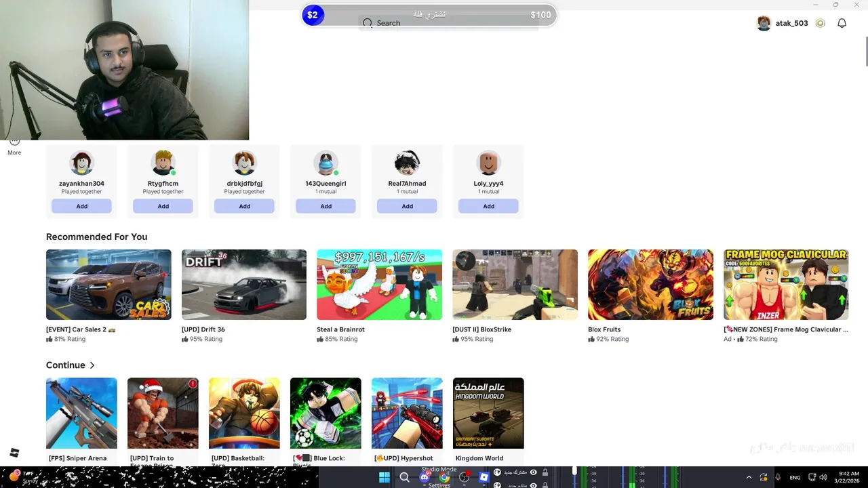Open the atak_503 username link
This screenshot has width=868, height=488.
pyautogui.click(x=791, y=23)
